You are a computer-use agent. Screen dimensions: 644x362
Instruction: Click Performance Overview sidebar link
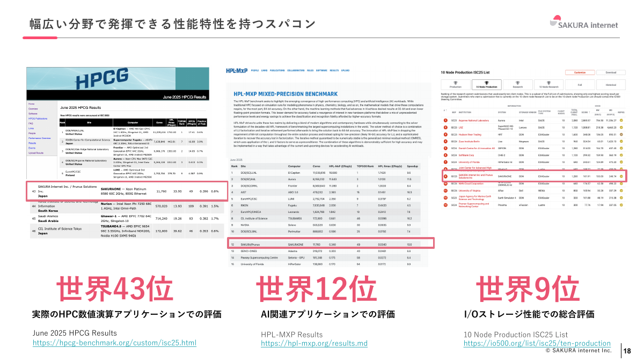[x=39, y=138]
